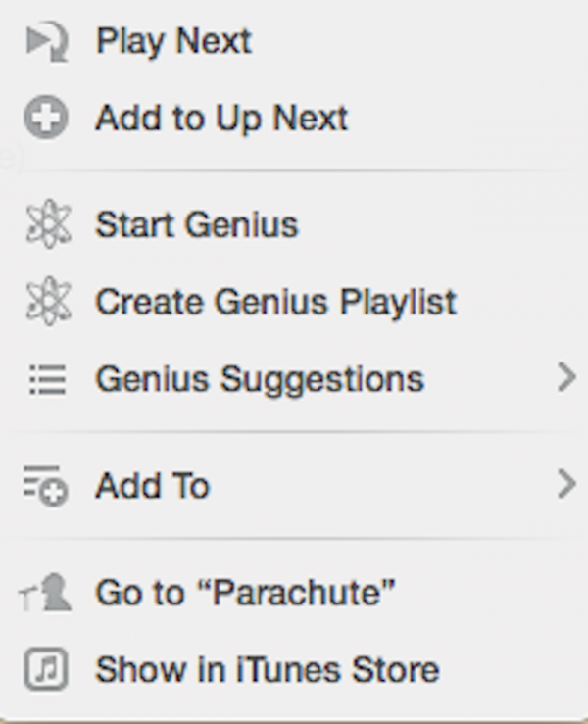The height and width of the screenshot is (724, 588).
Task: Select Show in iTunes Store text
Action: 268,669
